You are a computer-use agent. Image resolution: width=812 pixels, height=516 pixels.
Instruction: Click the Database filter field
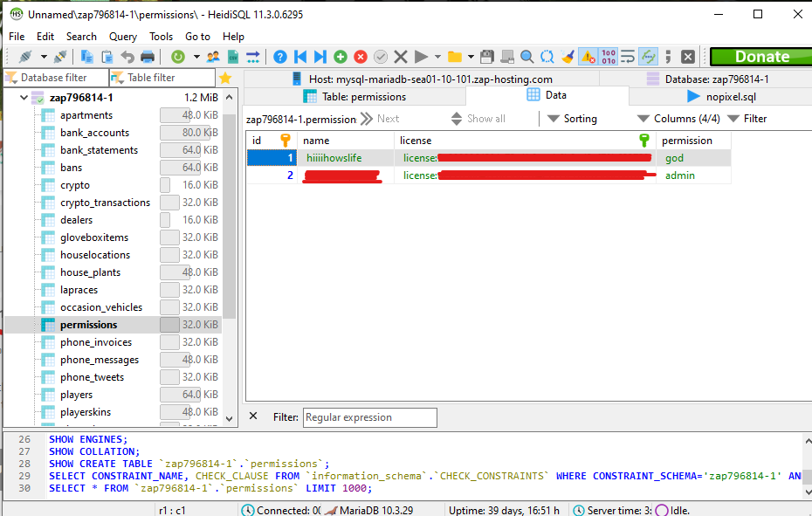[56, 78]
